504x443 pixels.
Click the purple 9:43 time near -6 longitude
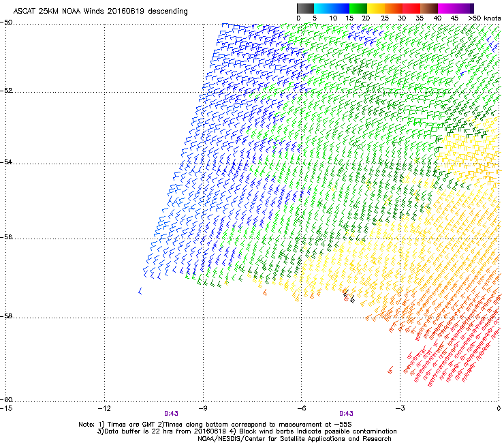(346, 414)
